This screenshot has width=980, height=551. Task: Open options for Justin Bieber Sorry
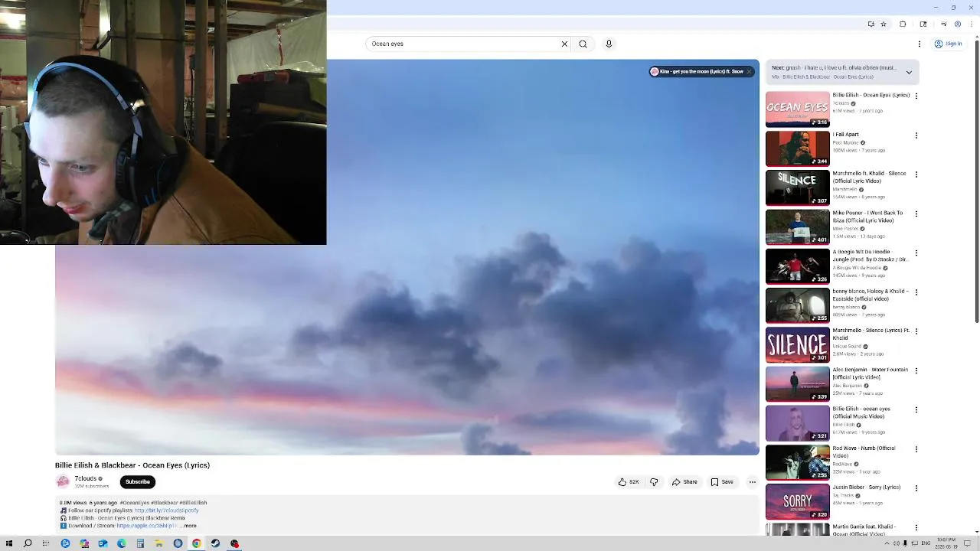[916, 488]
